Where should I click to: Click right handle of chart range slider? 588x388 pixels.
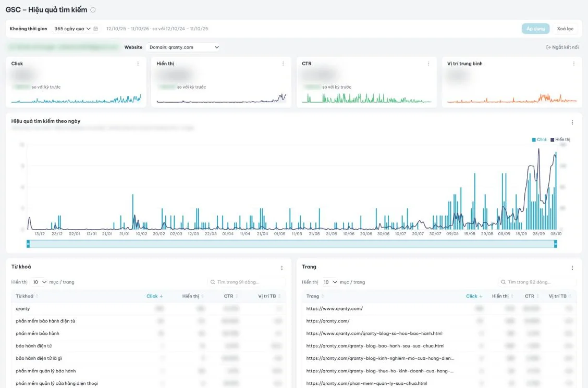555,244
